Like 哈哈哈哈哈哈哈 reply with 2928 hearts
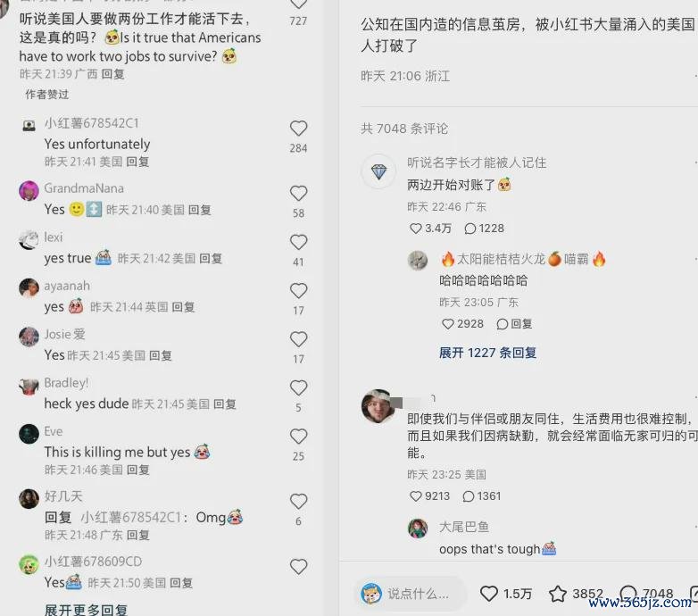 [x=447, y=324]
